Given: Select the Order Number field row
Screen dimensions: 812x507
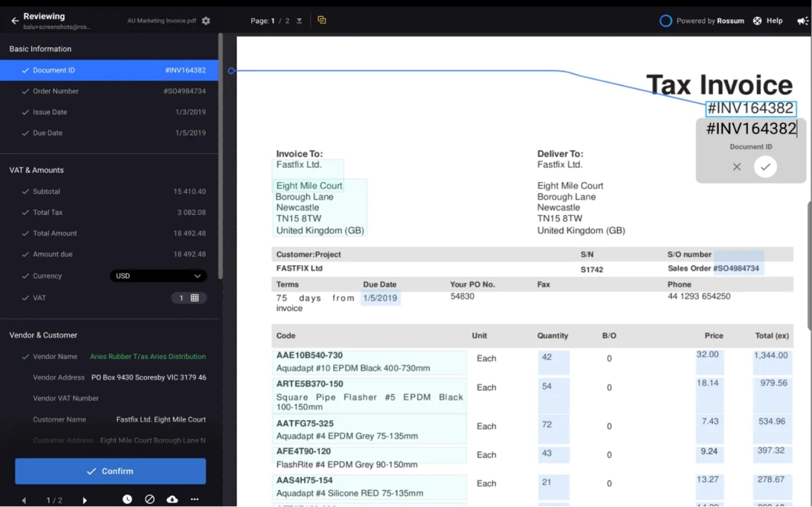Looking at the screenshot, I should pyautogui.click(x=109, y=91).
